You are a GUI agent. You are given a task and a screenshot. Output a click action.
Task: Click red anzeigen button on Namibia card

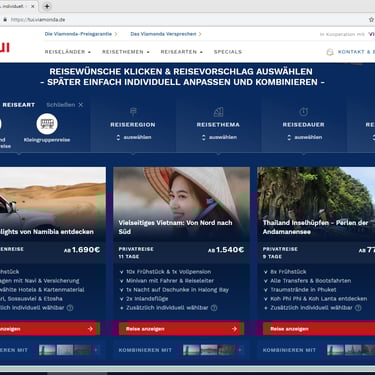50,329
